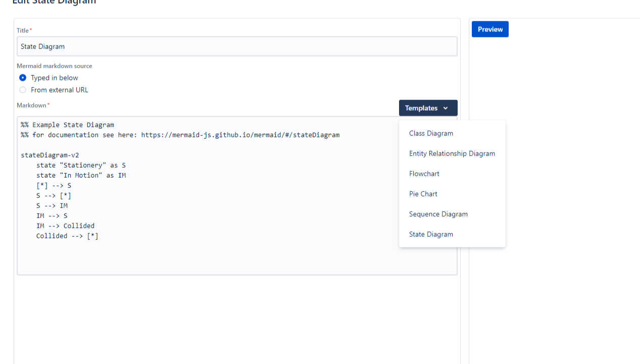Click the state "In Motion" as IM line
This screenshot has width=640, height=364.
click(x=81, y=175)
